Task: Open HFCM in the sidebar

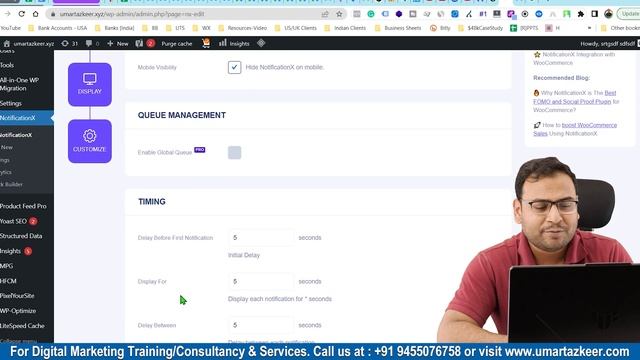Action: 8,281
